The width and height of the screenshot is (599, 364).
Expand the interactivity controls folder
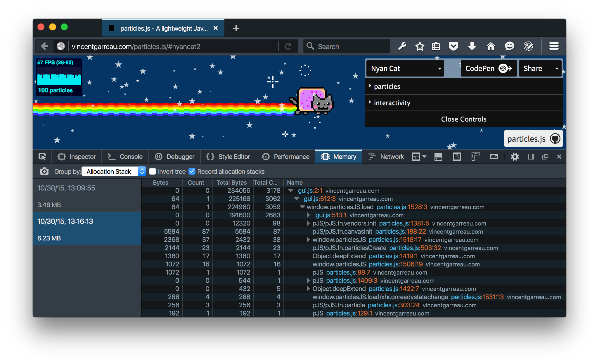point(464,103)
